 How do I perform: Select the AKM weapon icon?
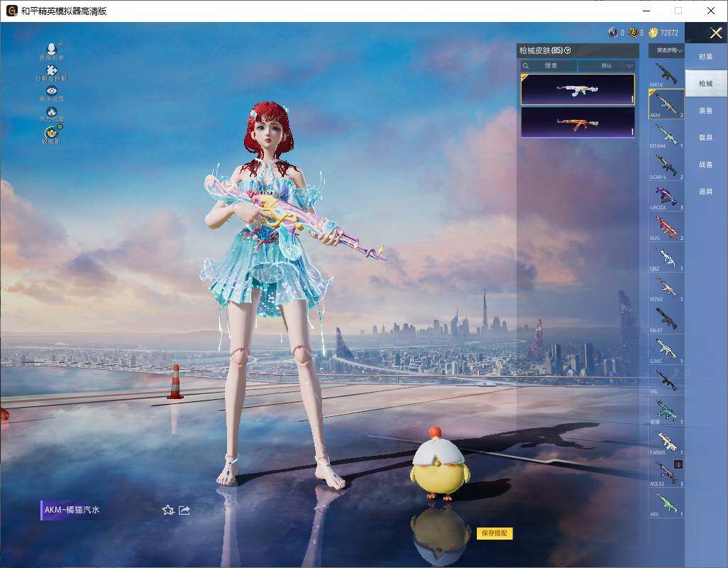[666, 104]
